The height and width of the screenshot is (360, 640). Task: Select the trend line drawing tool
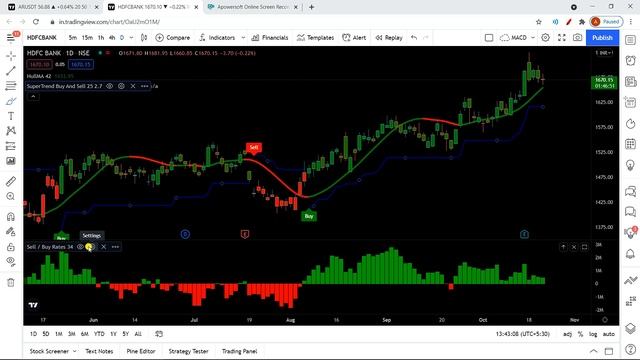point(11,71)
